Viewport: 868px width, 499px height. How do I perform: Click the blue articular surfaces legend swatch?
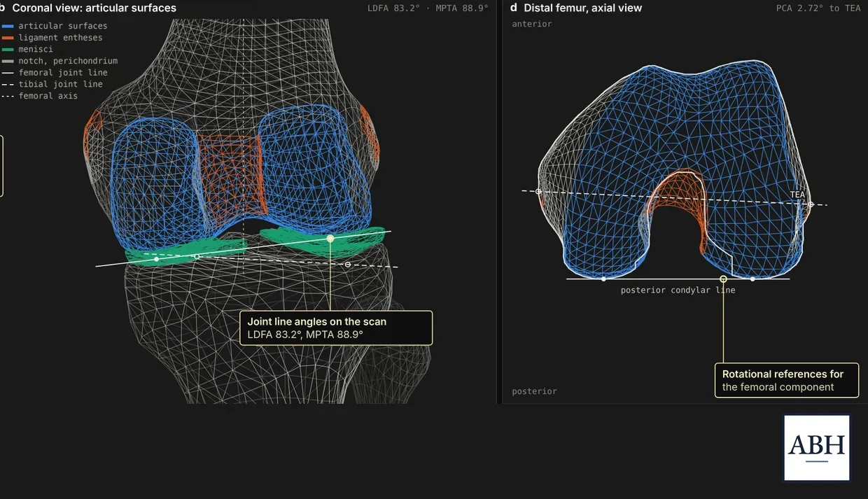[8, 26]
